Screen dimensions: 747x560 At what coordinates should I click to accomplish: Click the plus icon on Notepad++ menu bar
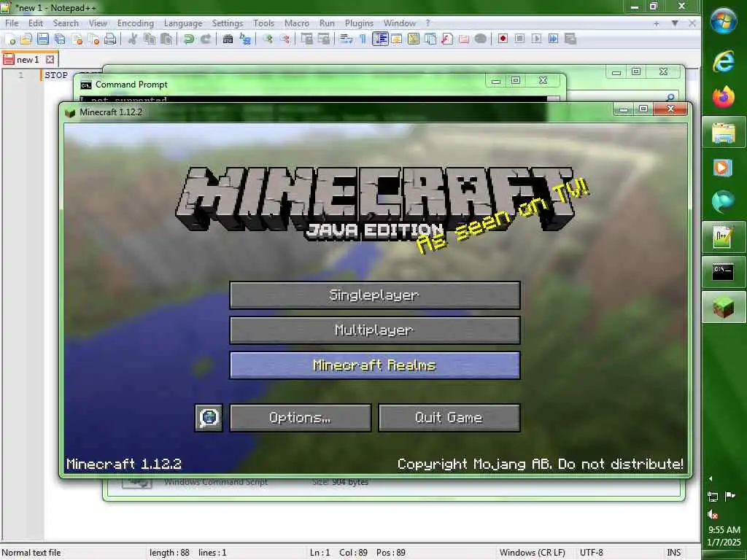(x=657, y=23)
